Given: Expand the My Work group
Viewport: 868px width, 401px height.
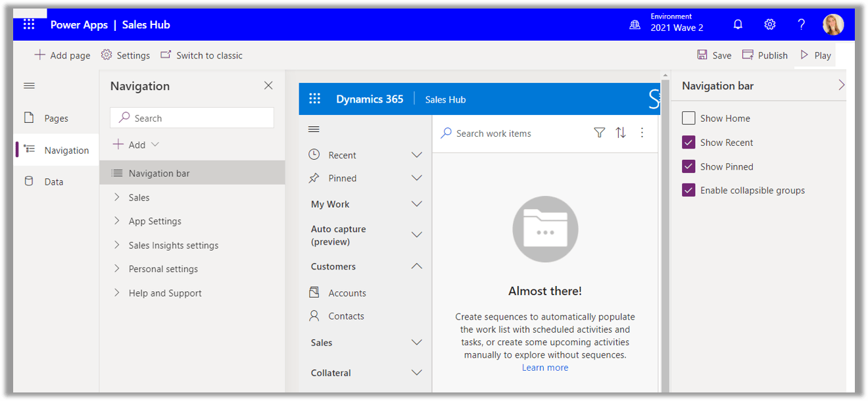Looking at the screenshot, I should pos(416,204).
